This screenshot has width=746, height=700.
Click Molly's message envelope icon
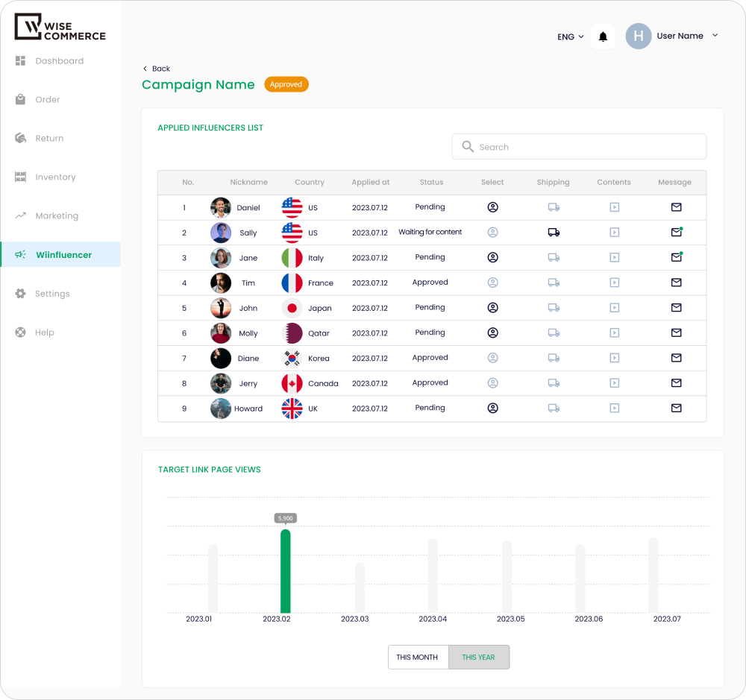point(676,332)
